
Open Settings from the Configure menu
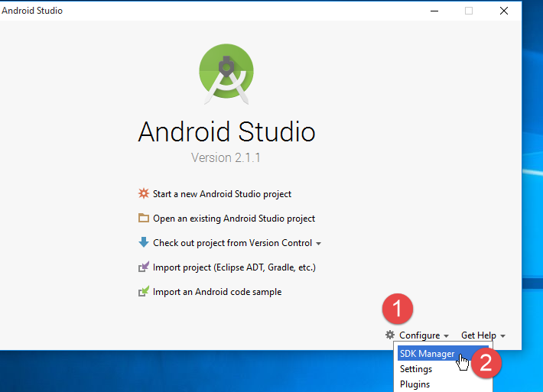tap(416, 370)
